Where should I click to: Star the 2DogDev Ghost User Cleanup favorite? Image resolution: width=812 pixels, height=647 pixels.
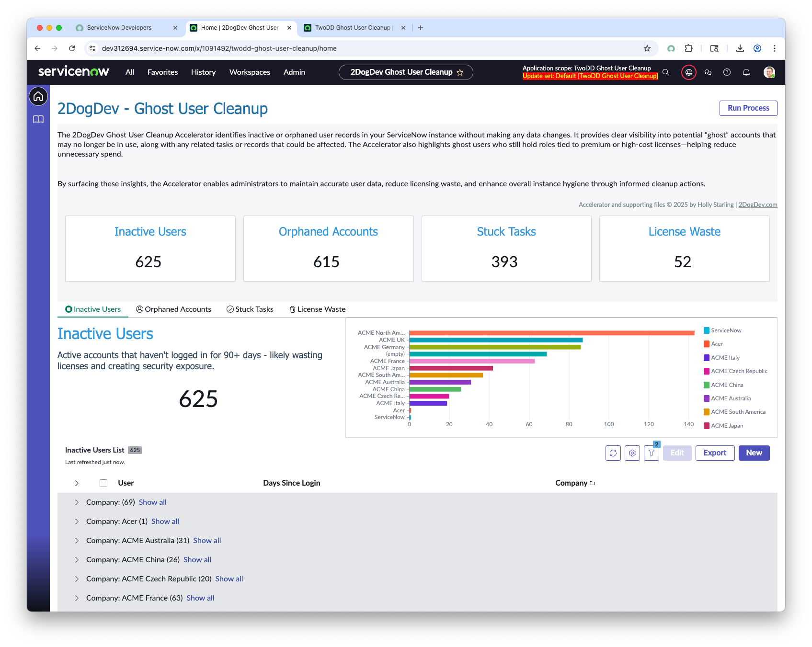tap(460, 73)
